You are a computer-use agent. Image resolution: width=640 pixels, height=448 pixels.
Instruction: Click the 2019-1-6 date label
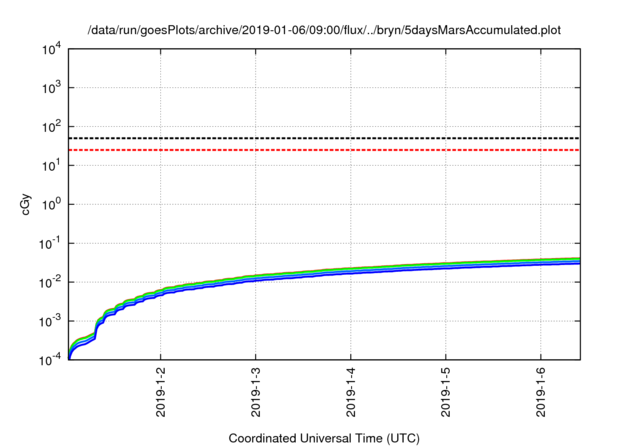(x=540, y=392)
